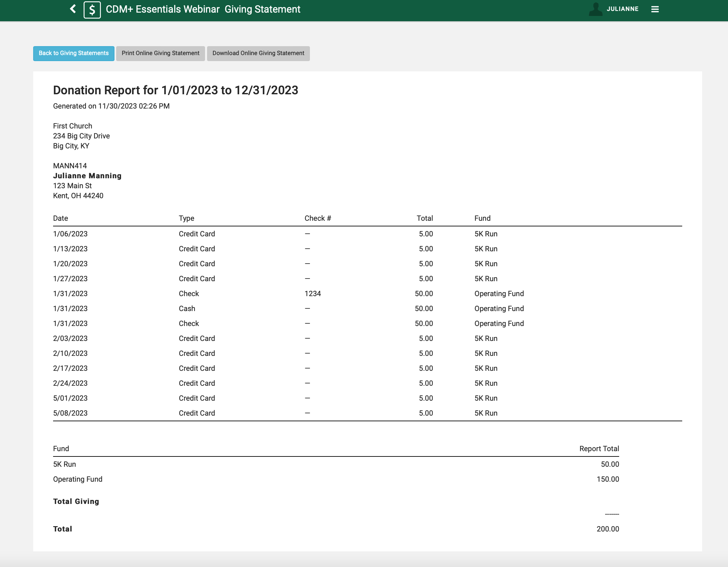
Task: Open the hamburger menu icon
Action: (655, 9)
